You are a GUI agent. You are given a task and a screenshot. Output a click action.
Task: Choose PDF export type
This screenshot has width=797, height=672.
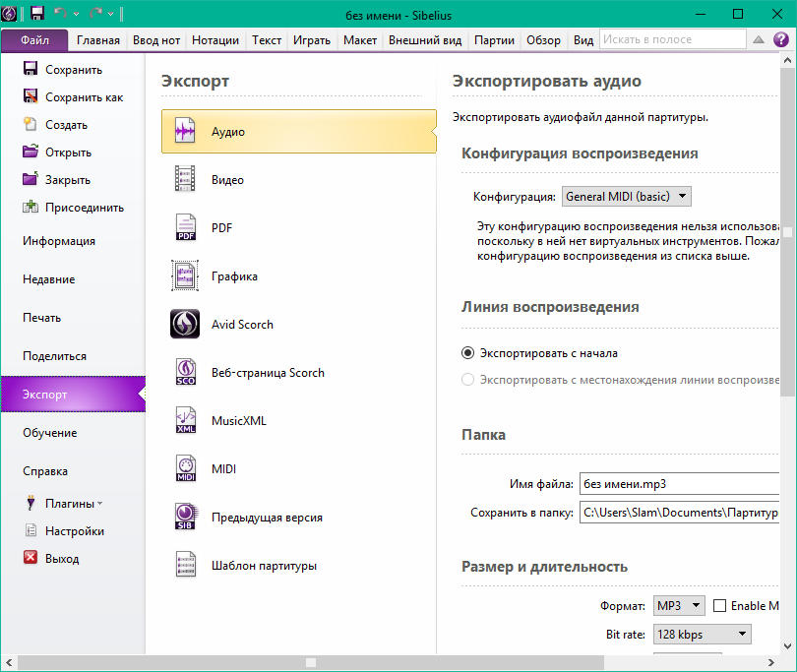click(x=299, y=227)
